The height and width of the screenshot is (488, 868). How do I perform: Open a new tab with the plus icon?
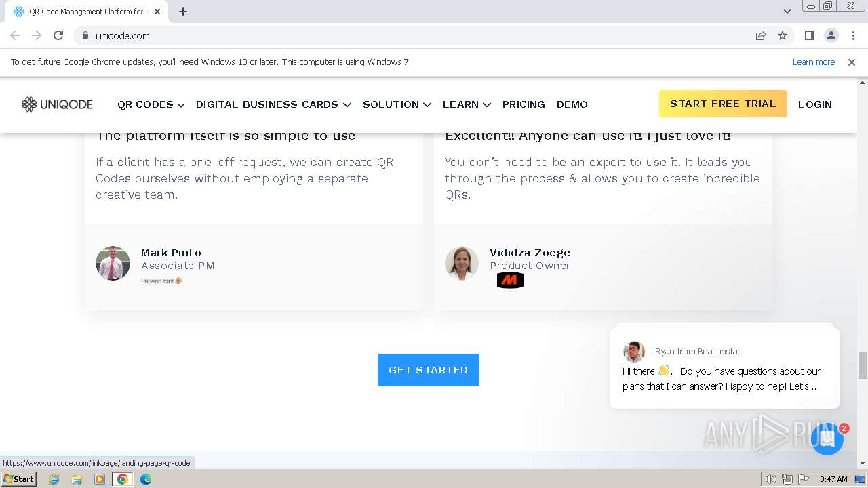[x=183, y=12]
